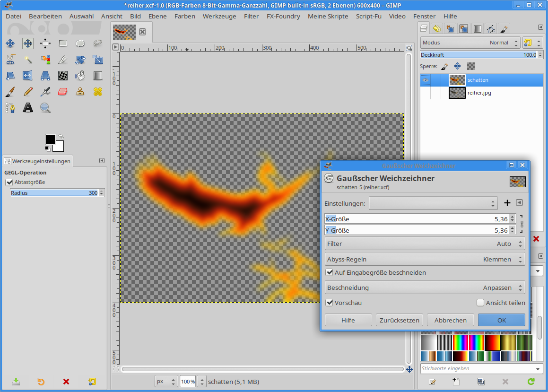This screenshot has width=548, height=392.
Task: Uncheck the Vorschau preview checkbox
Action: [x=330, y=303]
